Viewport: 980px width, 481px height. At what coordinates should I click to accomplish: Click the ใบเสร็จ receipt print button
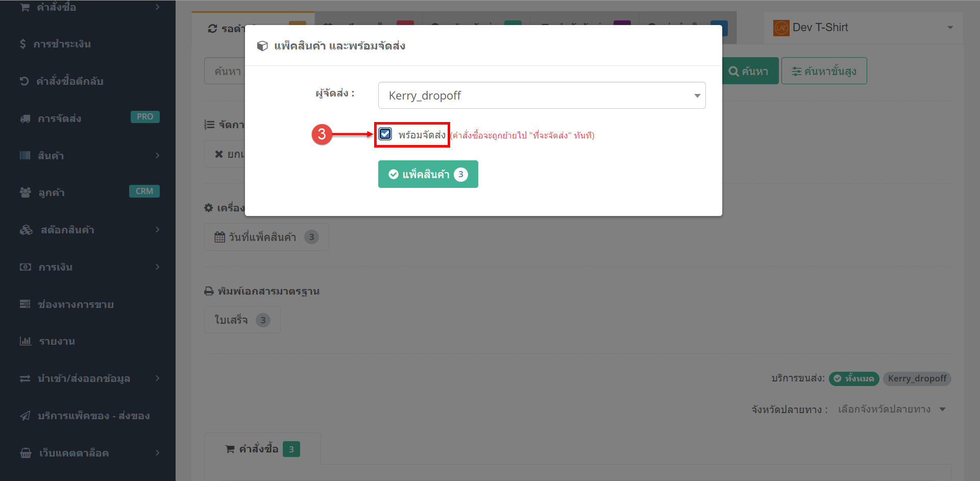tap(242, 320)
